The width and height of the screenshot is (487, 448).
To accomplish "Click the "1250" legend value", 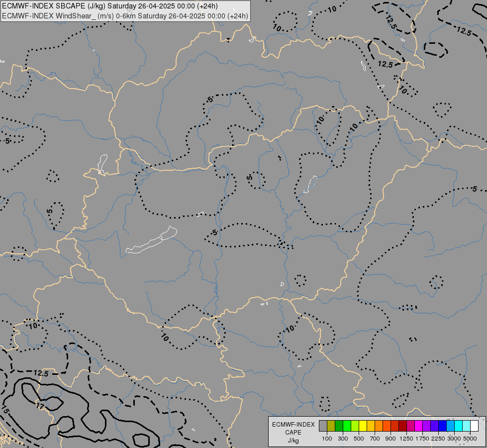I will tap(406, 439).
